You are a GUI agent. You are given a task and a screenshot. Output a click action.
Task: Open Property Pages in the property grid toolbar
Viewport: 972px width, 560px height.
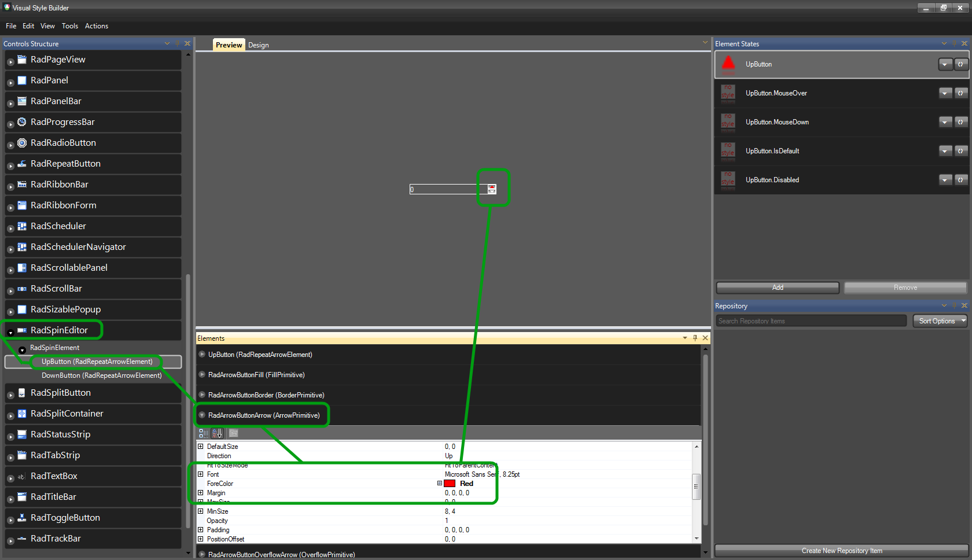point(234,433)
